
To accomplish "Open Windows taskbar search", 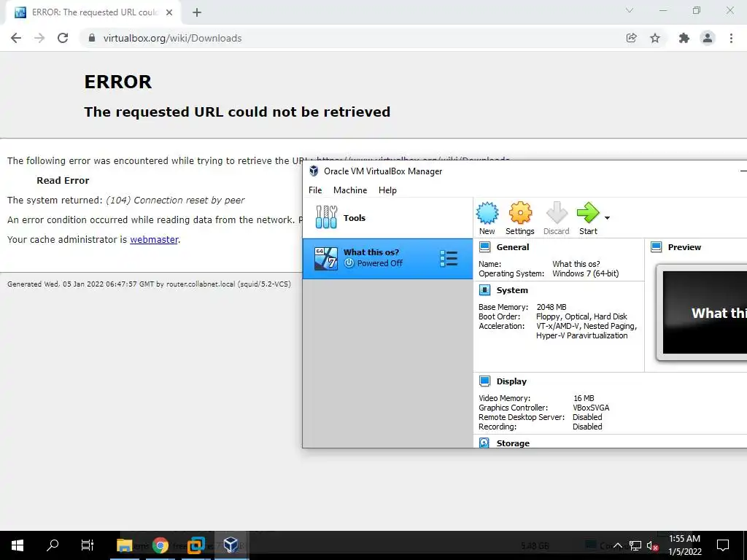I will click(53, 545).
